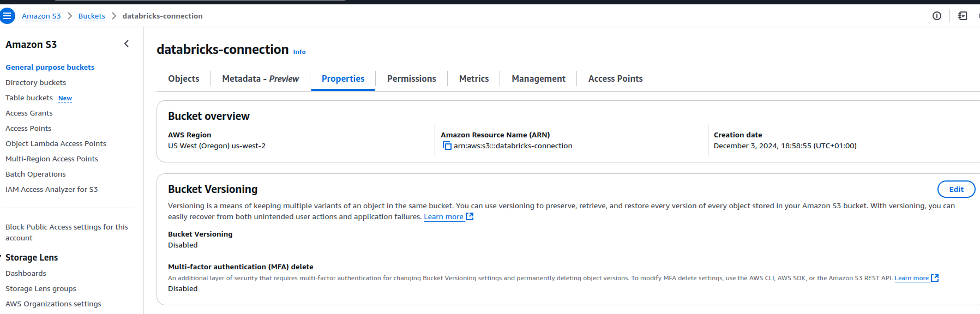Go back to Buckets breadcrumb
Screen dimensions: 980x314
(x=92, y=16)
